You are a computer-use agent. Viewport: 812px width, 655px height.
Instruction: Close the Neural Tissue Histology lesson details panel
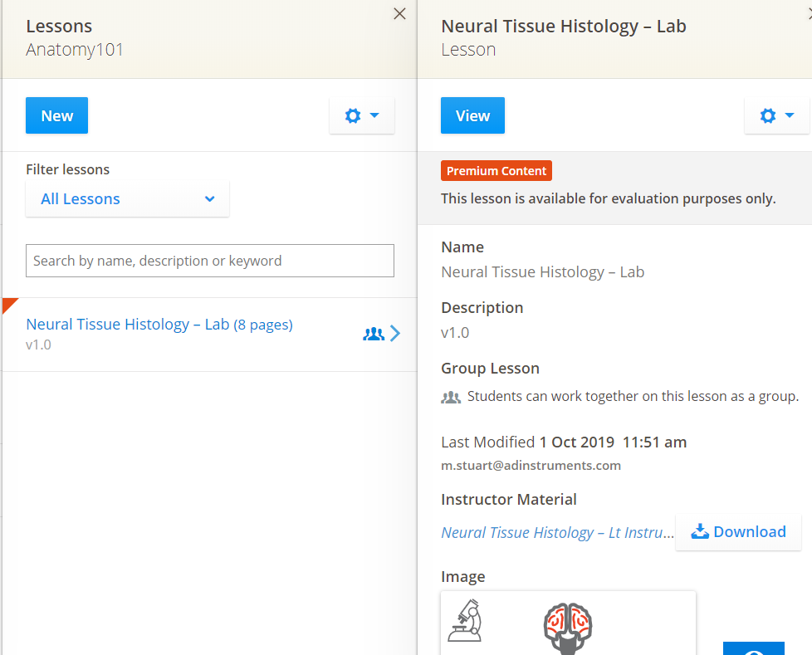pos(808,14)
